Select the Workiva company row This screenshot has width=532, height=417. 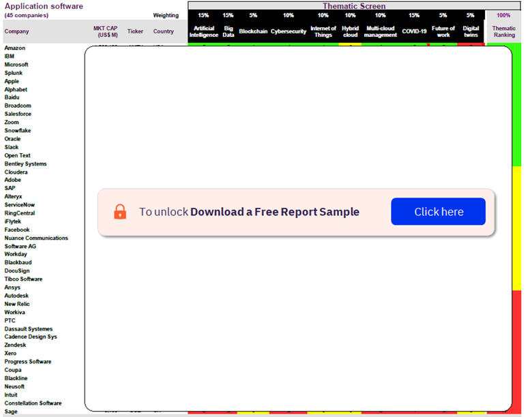[x=14, y=312]
